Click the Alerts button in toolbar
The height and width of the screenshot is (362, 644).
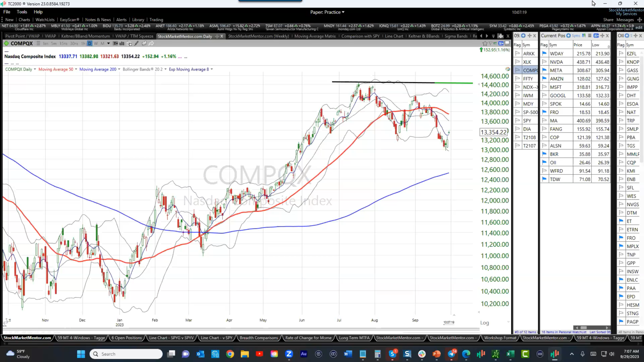tap(121, 20)
